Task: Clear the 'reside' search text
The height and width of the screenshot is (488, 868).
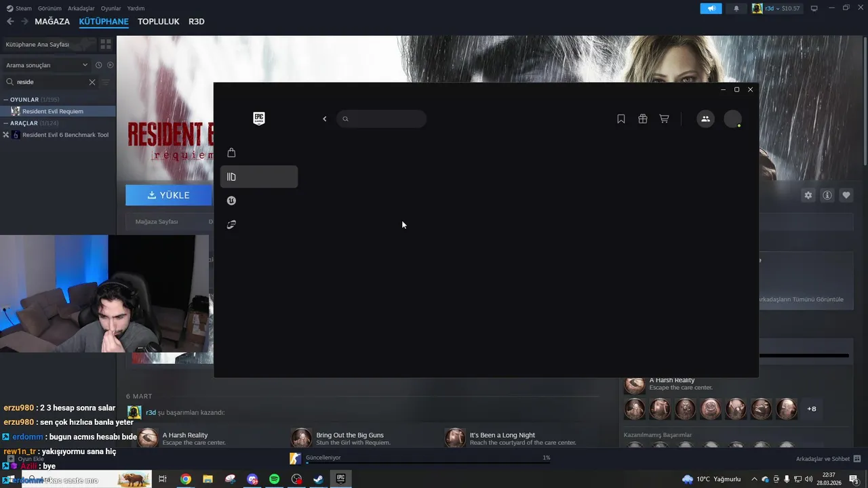Action: point(92,82)
